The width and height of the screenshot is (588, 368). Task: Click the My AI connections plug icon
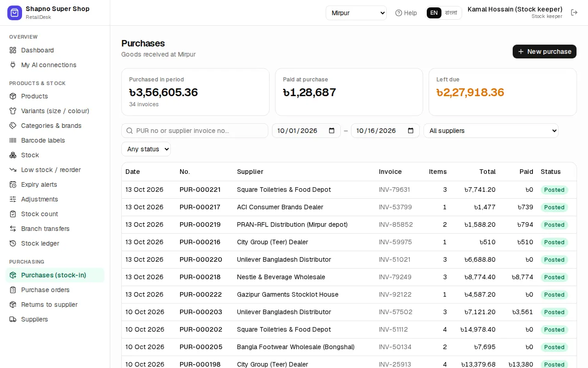pyautogui.click(x=13, y=65)
